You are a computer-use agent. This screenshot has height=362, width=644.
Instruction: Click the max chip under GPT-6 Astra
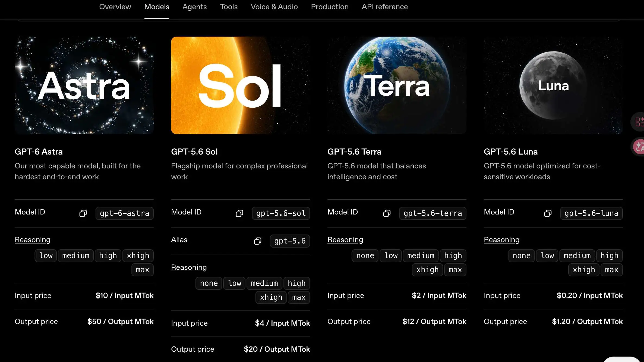[x=143, y=270]
